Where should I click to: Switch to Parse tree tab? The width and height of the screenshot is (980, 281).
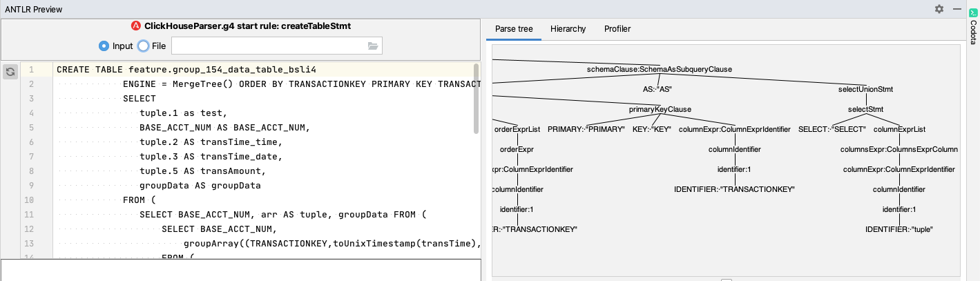pyautogui.click(x=514, y=29)
